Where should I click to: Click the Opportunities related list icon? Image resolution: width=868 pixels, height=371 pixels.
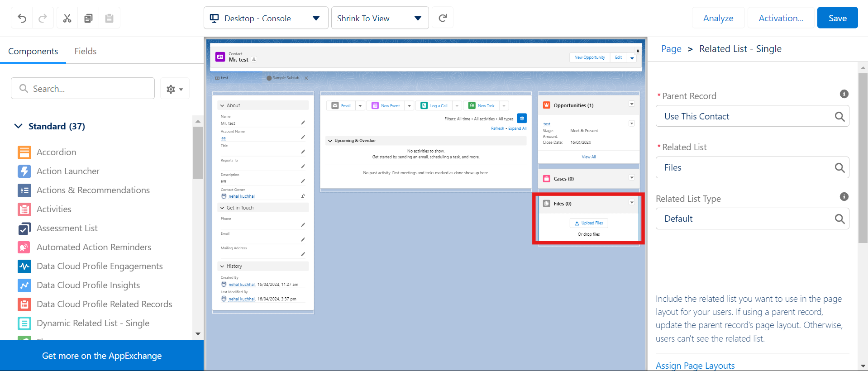pos(547,105)
